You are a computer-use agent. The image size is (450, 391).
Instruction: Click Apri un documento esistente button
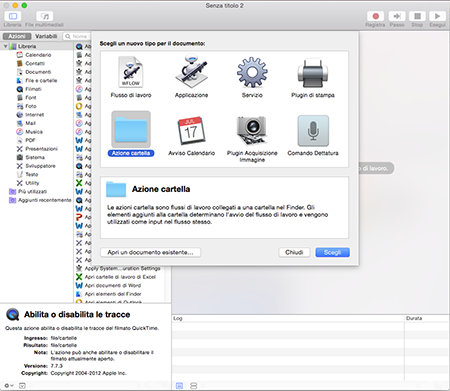pyautogui.click(x=150, y=252)
